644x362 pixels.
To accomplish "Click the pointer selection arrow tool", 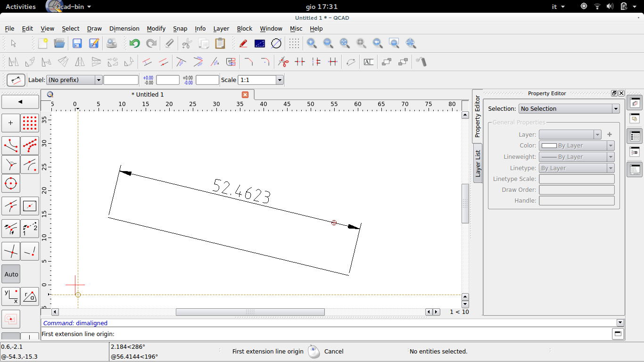I will click(13, 43).
